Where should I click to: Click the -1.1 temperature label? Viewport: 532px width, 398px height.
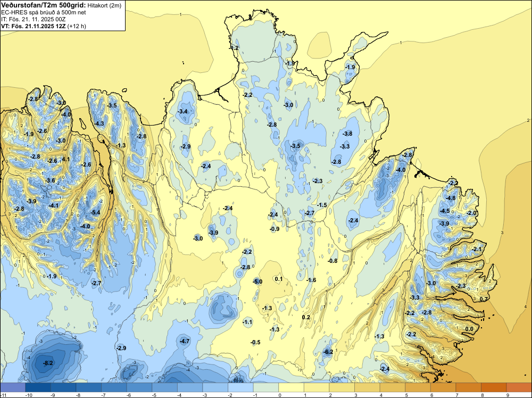(x=248, y=322)
